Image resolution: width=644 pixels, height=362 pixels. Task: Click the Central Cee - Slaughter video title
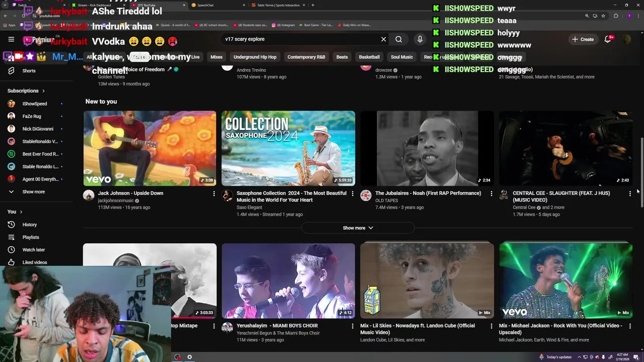(x=561, y=197)
